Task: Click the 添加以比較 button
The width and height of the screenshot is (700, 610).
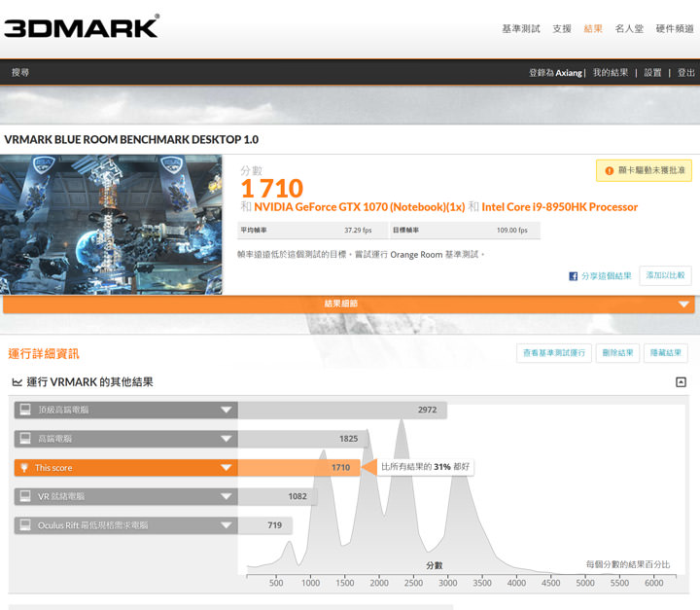Action: 666,275
